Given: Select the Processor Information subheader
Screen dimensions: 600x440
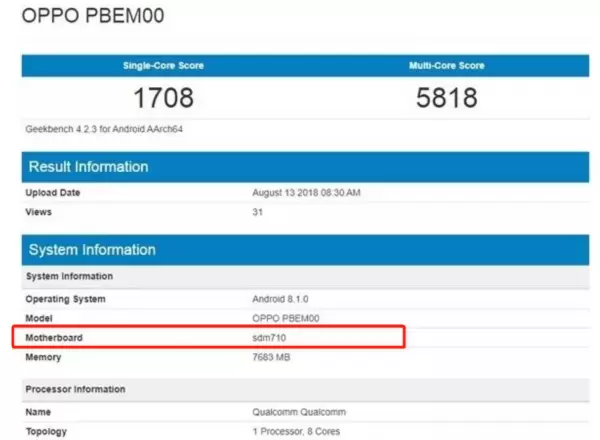Looking at the screenshot, I should pos(77,387).
